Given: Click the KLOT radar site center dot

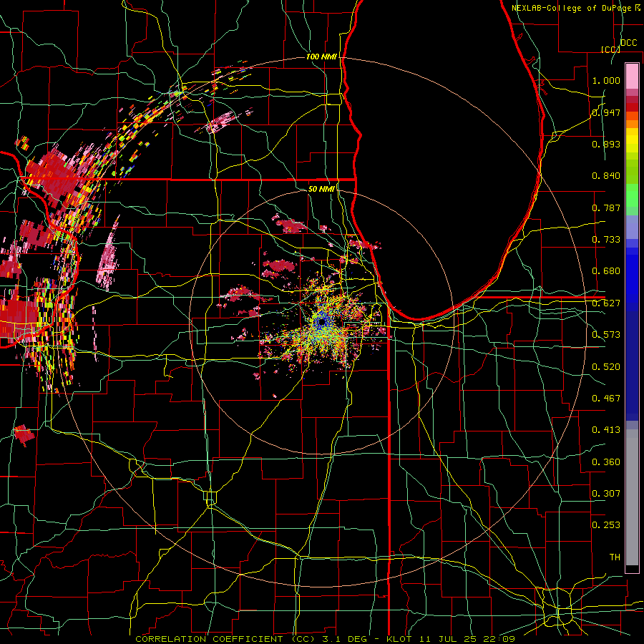Looking at the screenshot, I should 322,323.
